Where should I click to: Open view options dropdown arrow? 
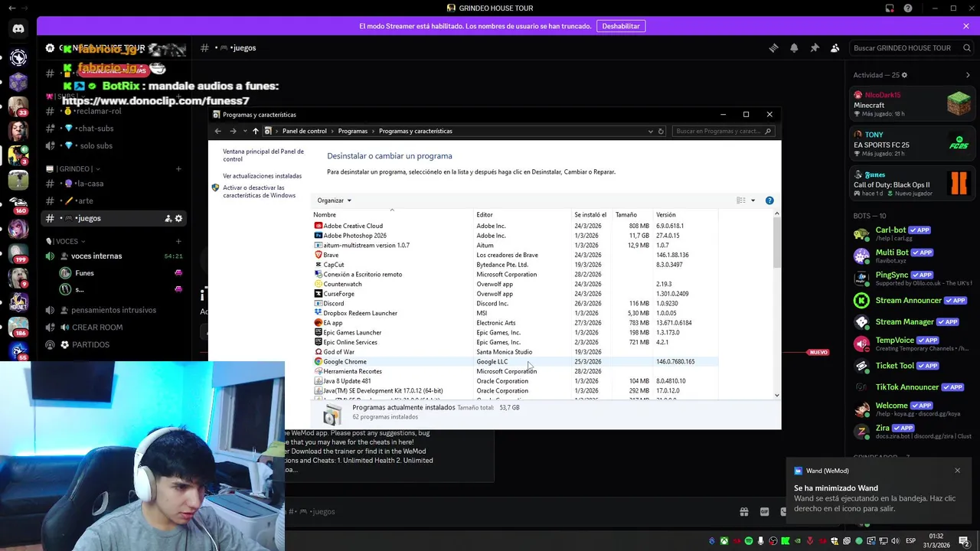click(x=753, y=201)
